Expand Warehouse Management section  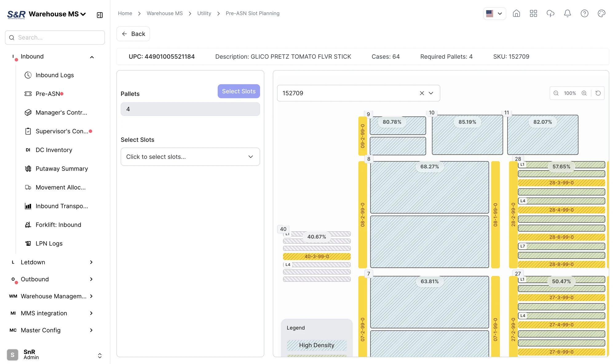click(x=91, y=296)
